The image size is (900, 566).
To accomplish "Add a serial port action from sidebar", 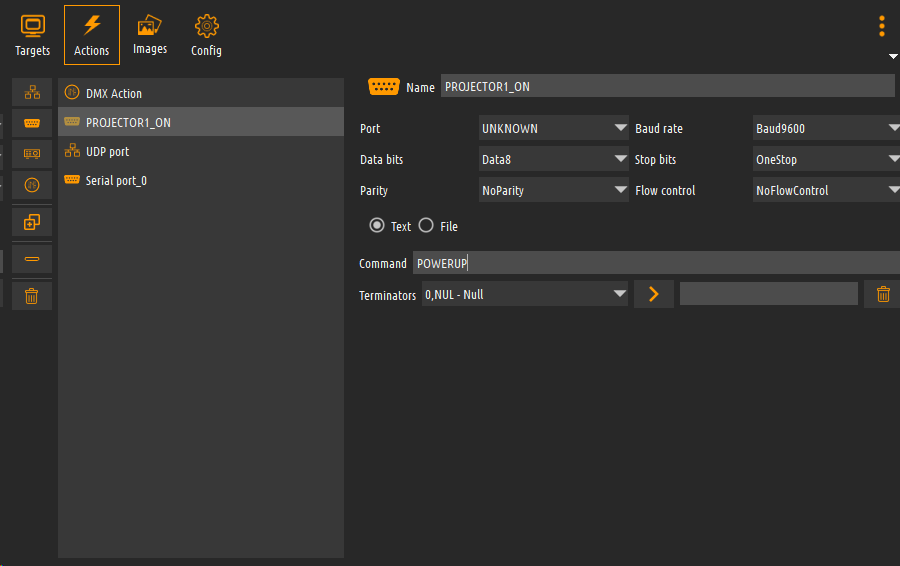I will tap(32, 123).
